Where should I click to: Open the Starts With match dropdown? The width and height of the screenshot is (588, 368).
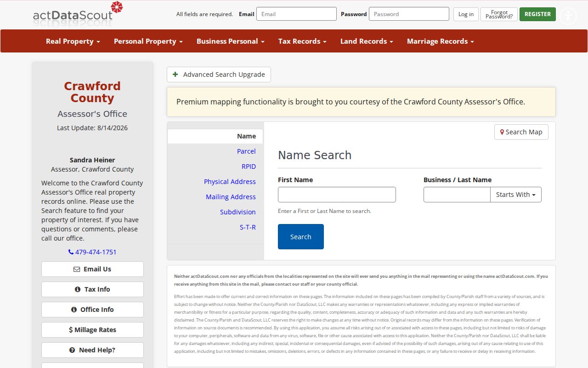tap(515, 195)
